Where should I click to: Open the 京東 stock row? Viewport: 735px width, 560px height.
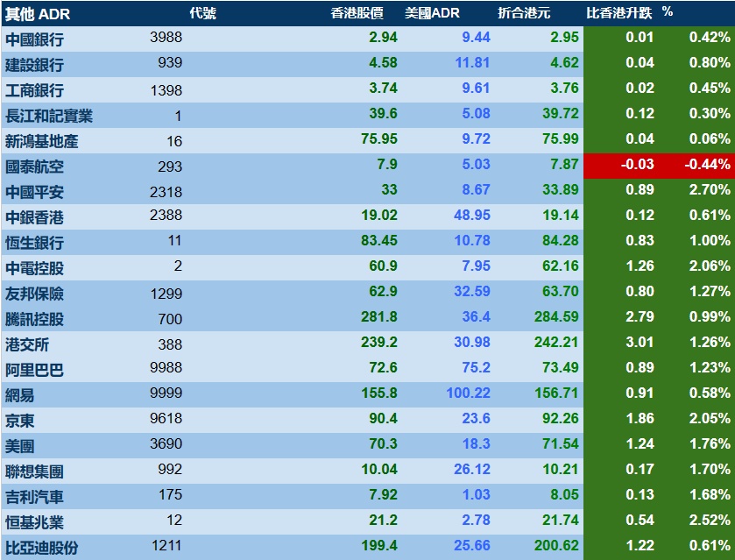tap(368, 420)
